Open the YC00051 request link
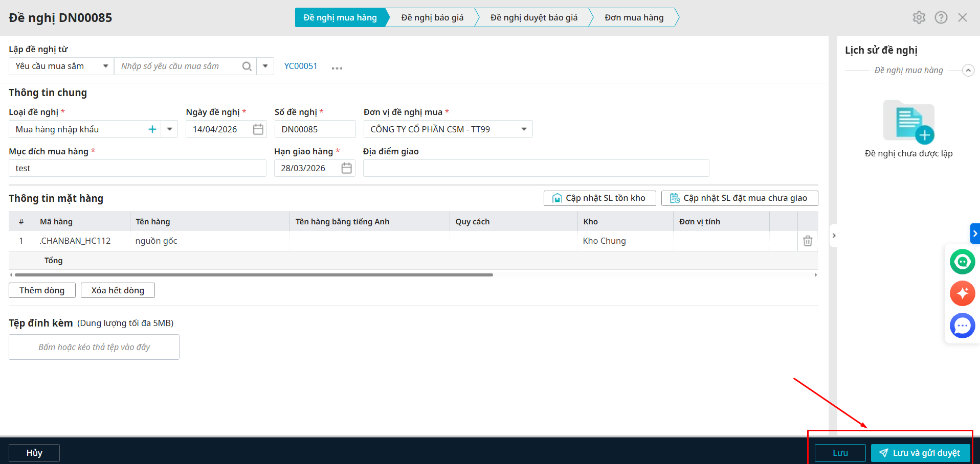980x464 pixels. point(301,66)
